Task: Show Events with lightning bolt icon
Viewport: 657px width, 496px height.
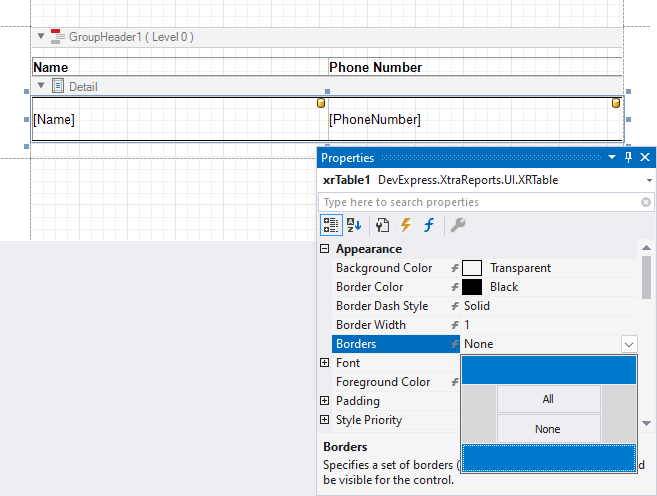Action: pyautogui.click(x=406, y=225)
